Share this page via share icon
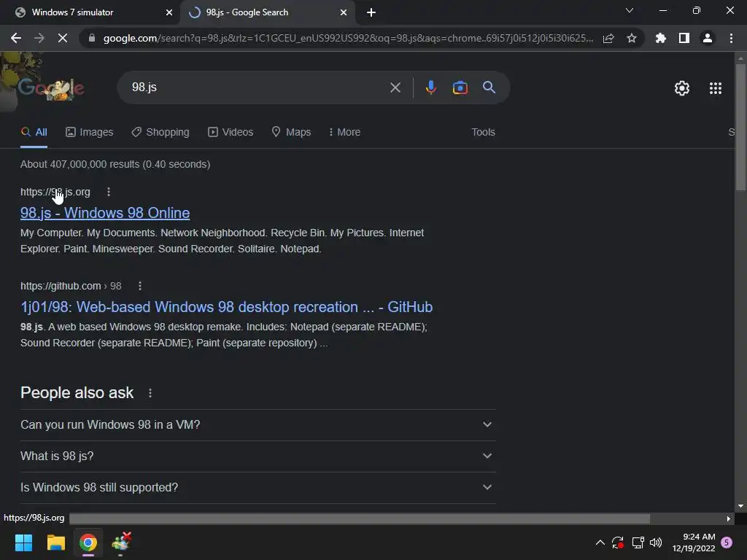Viewport: 747px width, 560px height. click(608, 38)
